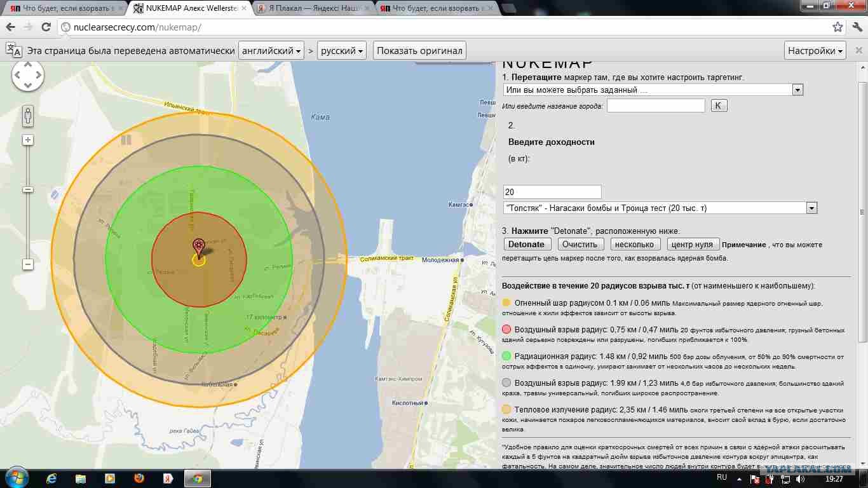Click the 'Показать оригинал' button
Viewport: 868px width, 488px height.
tap(420, 51)
